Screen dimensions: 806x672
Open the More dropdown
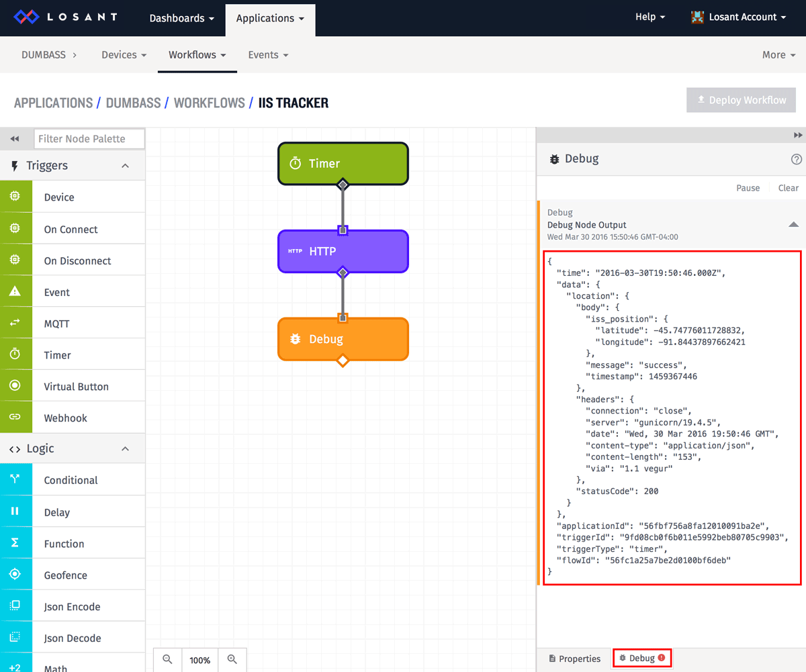tap(778, 55)
